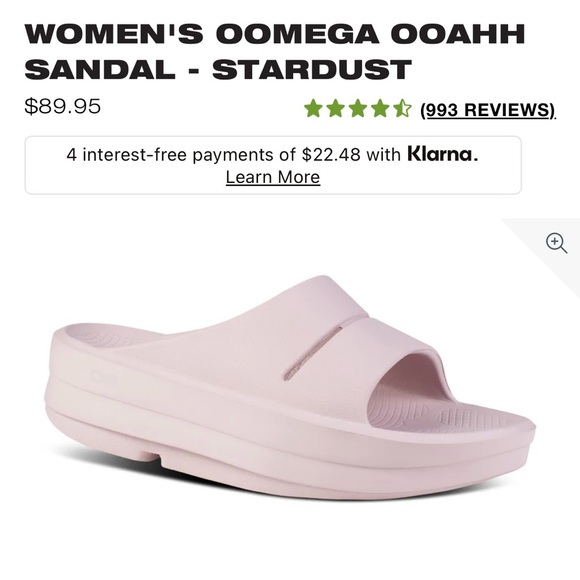Click the Klarna logo

point(443,154)
